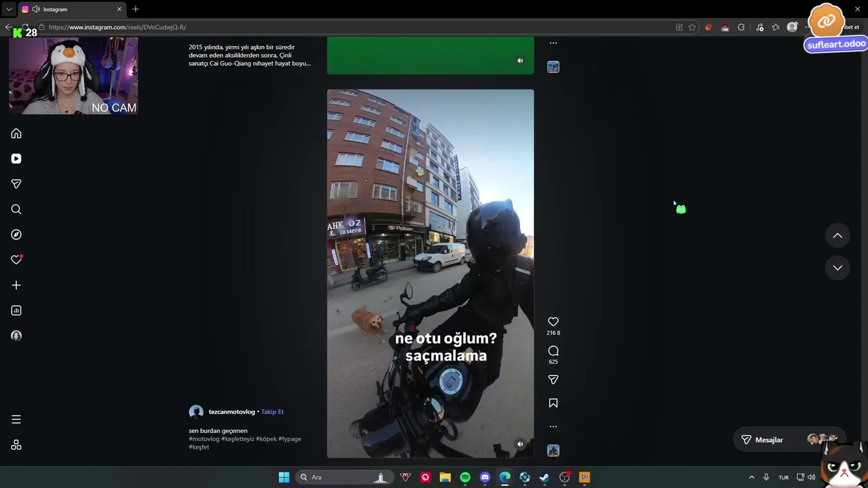Open volume control in the system tray
This screenshot has width=868, height=488.
812,477
